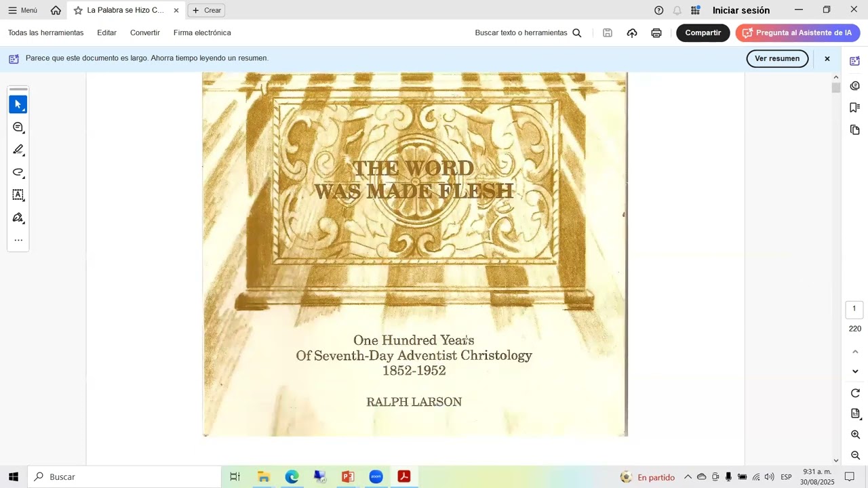Open the Menú hamburger menu
The width and height of the screenshot is (868, 488).
22,10
